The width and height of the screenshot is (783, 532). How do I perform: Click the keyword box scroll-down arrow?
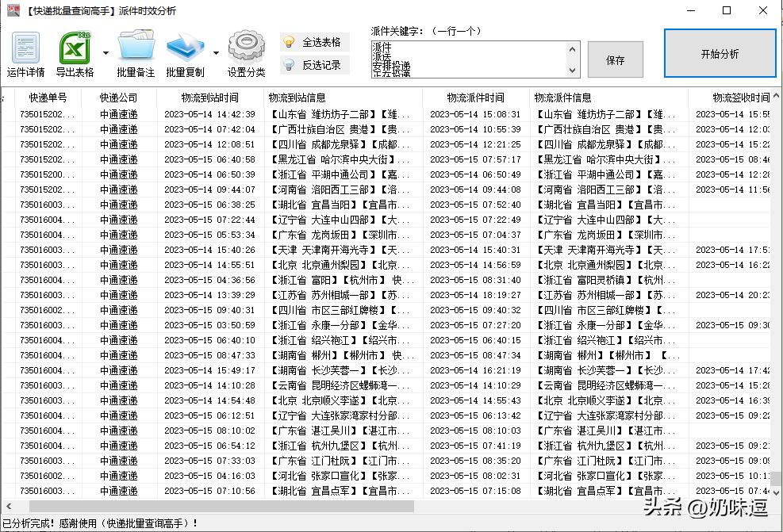(572, 71)
